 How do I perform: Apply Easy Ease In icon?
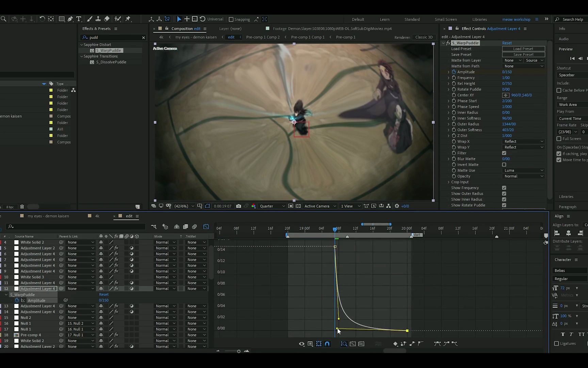446,344
